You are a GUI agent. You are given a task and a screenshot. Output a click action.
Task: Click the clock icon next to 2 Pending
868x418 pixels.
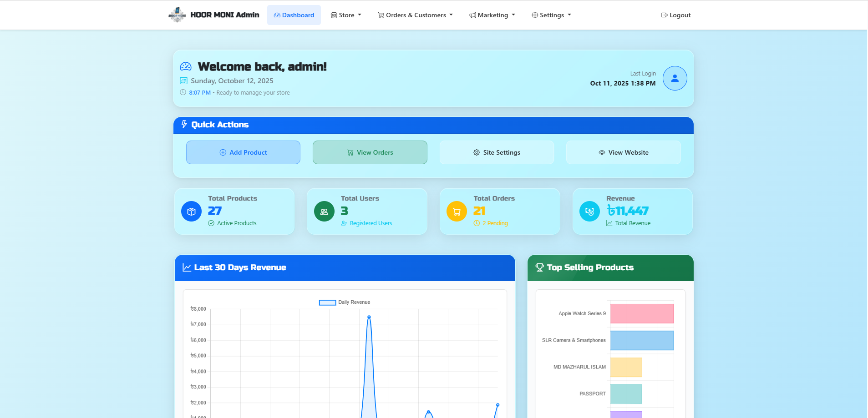pyautogui.click(x=477, y=223)
